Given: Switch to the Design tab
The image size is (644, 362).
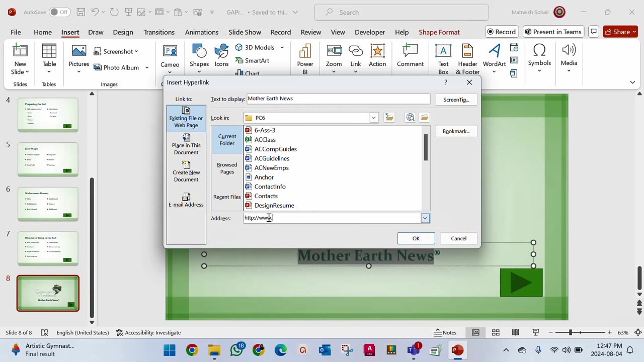Looking at the screenshot, I should coord(123,32).
